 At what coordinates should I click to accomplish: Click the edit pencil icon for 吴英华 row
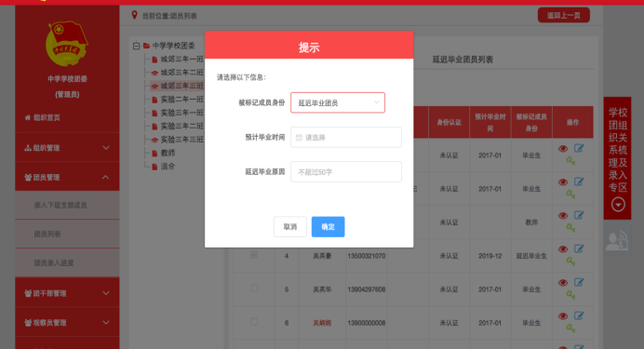tap(579, 282)
